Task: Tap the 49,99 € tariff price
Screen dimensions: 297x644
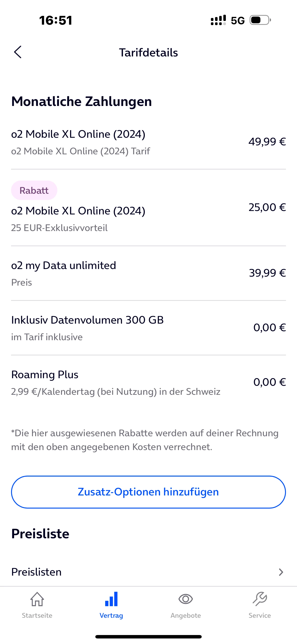Action: (x=267, y=142)
